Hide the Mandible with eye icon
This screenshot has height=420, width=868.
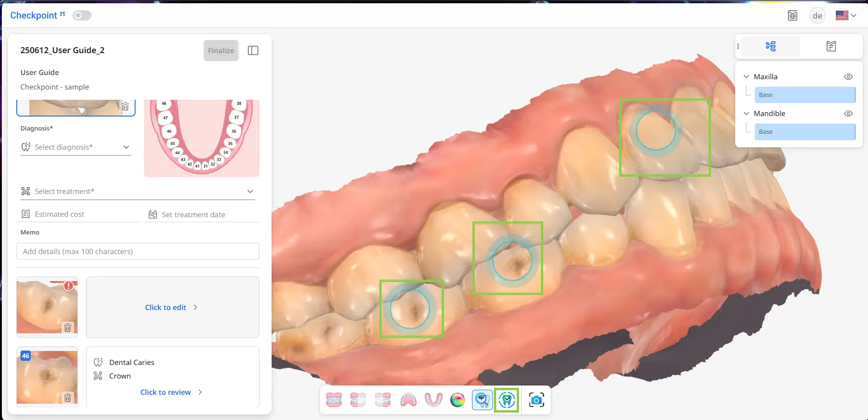pyautogui.click(x=848, y=113)
